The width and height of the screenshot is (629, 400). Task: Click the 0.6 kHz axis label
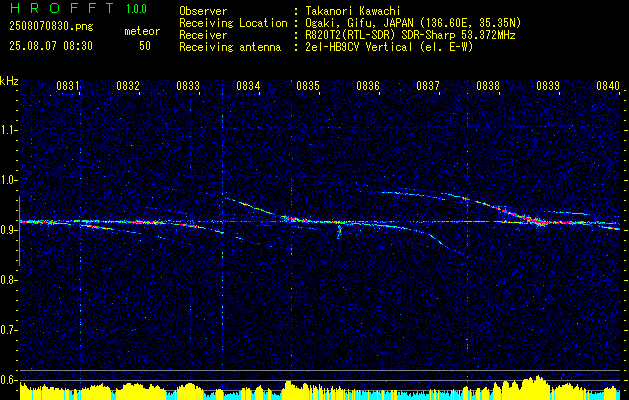coord(8,380)
